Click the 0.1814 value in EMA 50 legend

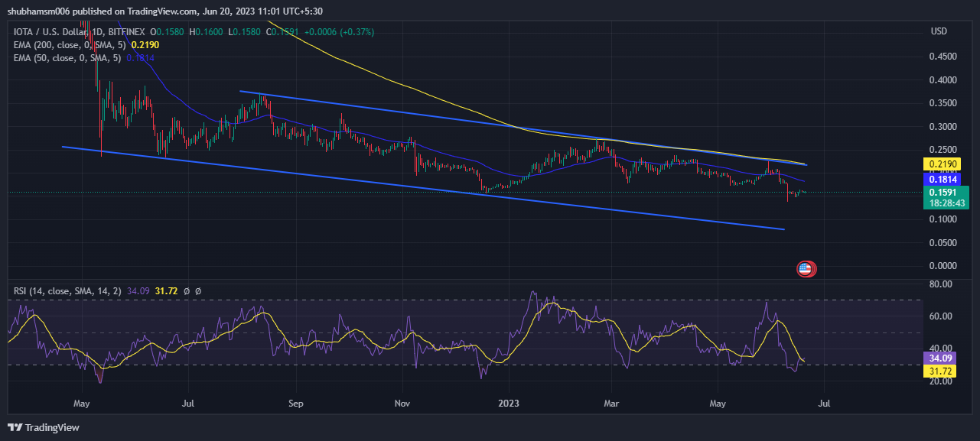[x=141, y=57]
